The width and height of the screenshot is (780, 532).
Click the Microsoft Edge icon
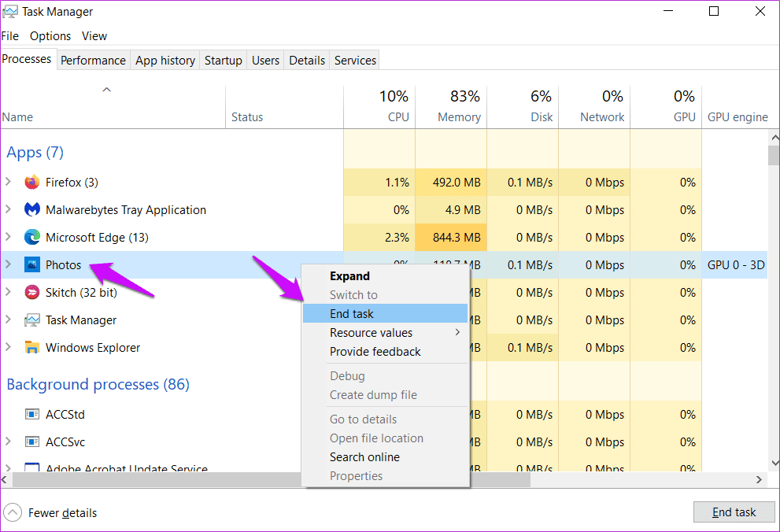32,237
